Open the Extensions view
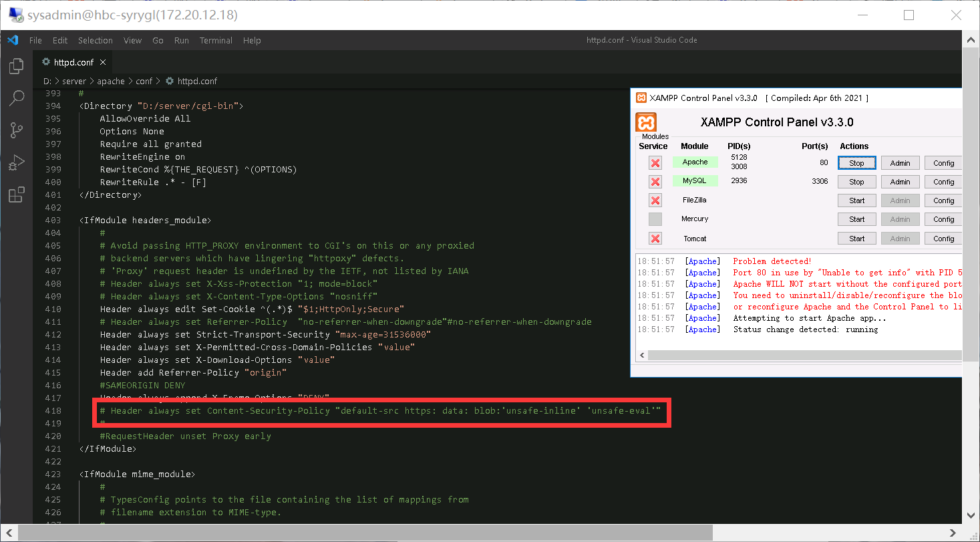 tap(16, 194)
